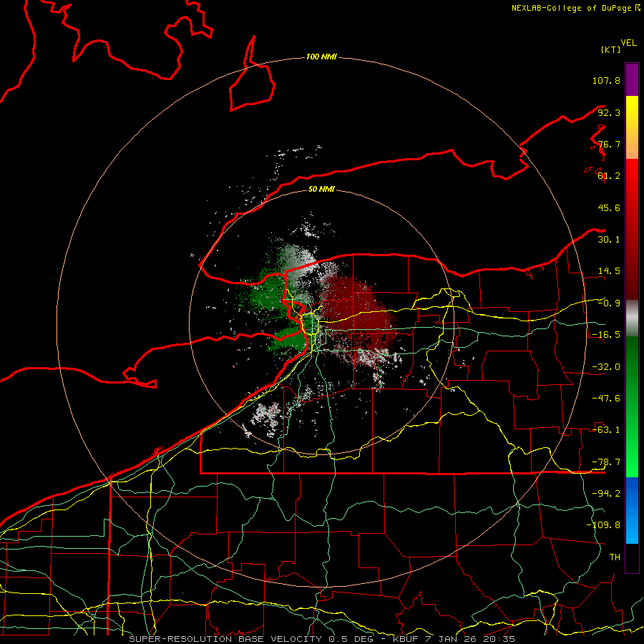Click the 107.8 velocity scale value
Viewport: 644px width, 644px height.
click(606, 80)
